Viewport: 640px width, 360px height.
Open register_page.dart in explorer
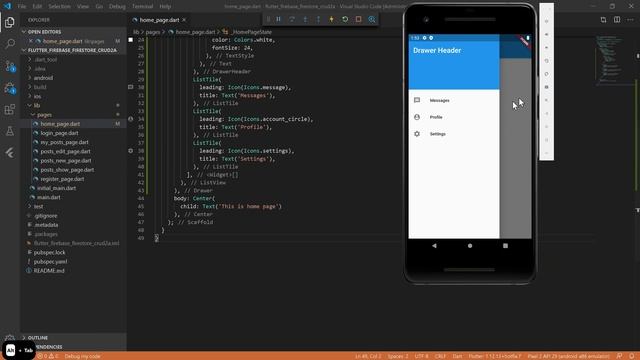pos(62,179)
